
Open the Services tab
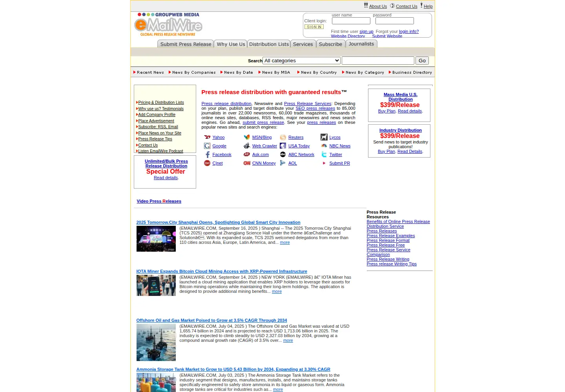(303, 44)
